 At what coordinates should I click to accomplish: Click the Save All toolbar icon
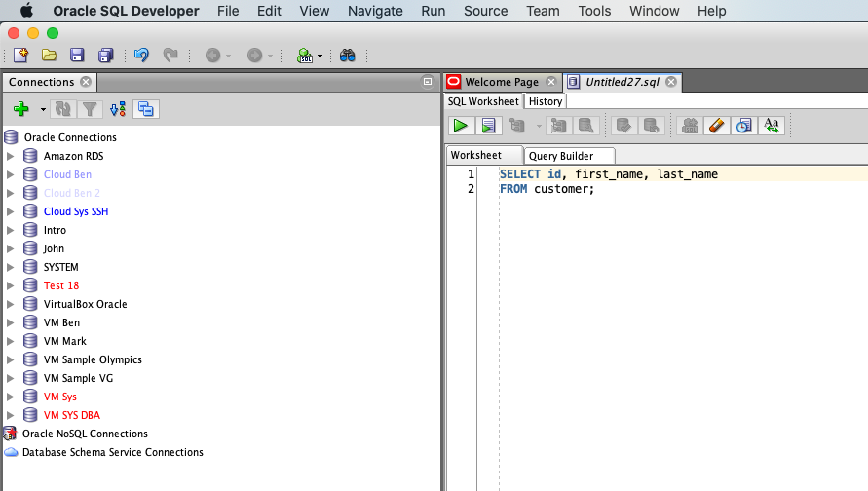pyautogui.click(x=106, y=56)
